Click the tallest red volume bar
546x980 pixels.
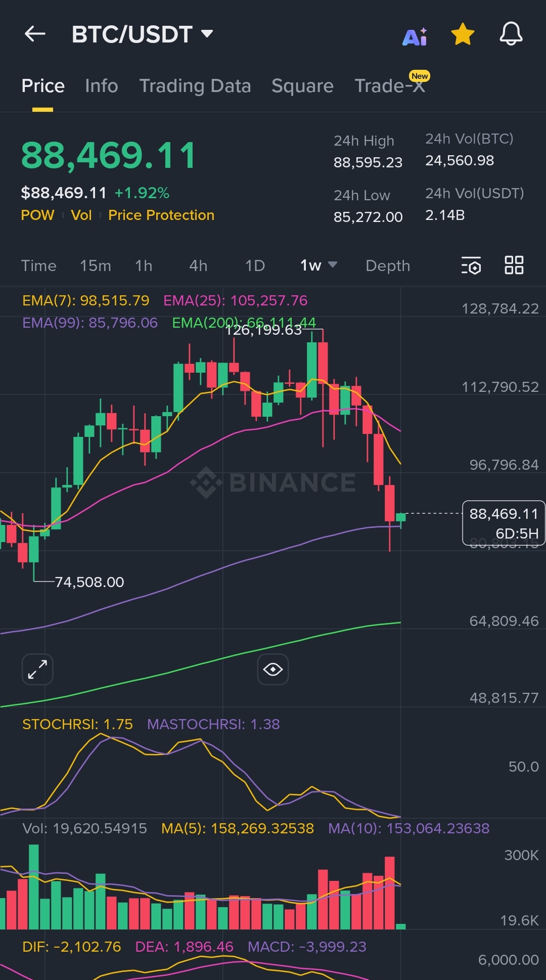pos(389,893)
